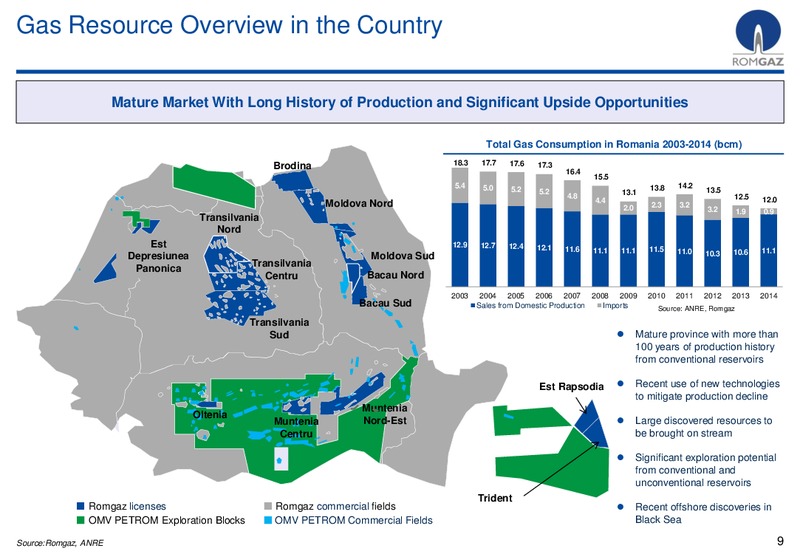The width and height of the screenshot is (800, 554).
Task: Click the OMV PETROM Exploration Blocks legend swatch
Action: pyautogui.click(x=80, y=520)
